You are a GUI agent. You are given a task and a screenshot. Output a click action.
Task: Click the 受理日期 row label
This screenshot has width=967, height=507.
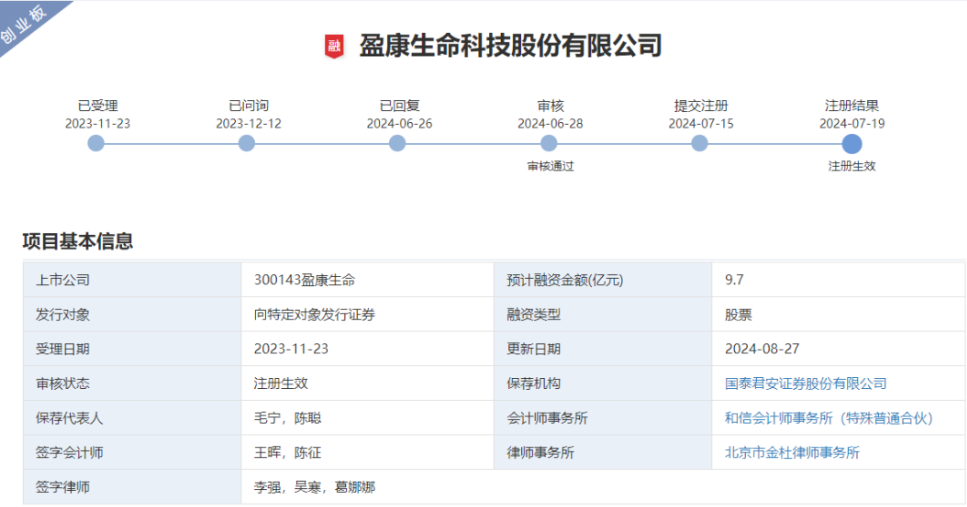click(x=63, y=349)
